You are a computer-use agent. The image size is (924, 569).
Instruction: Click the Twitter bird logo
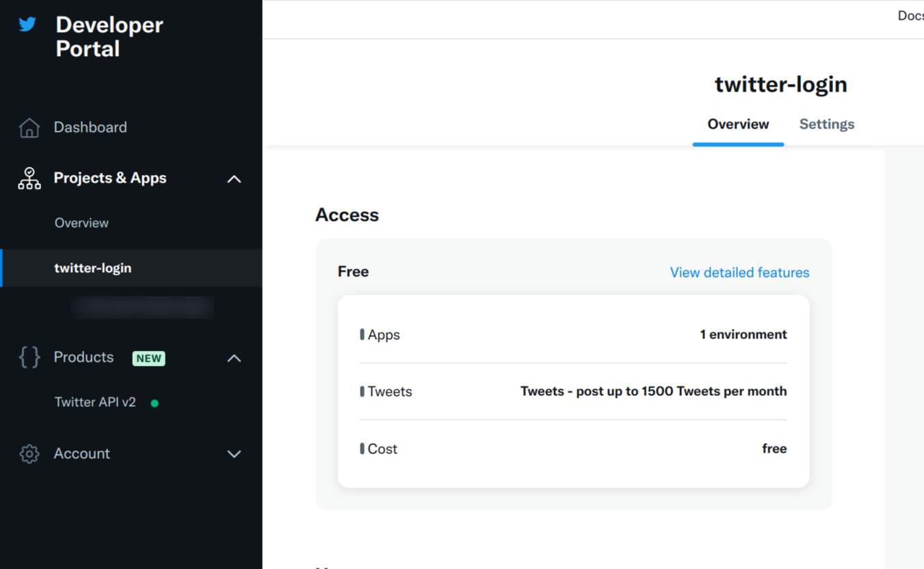pyautogui.click(x=27, y=25)
